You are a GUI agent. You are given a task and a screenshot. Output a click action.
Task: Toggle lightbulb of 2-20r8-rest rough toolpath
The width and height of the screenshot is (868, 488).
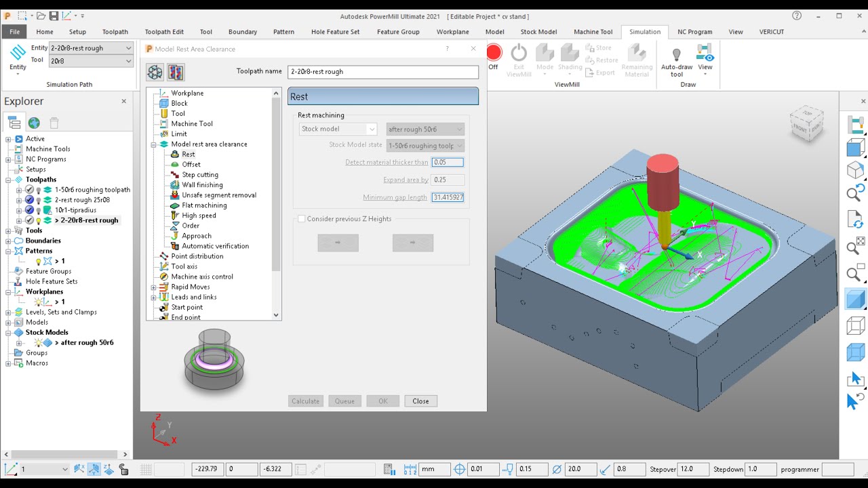coord(39,220)
